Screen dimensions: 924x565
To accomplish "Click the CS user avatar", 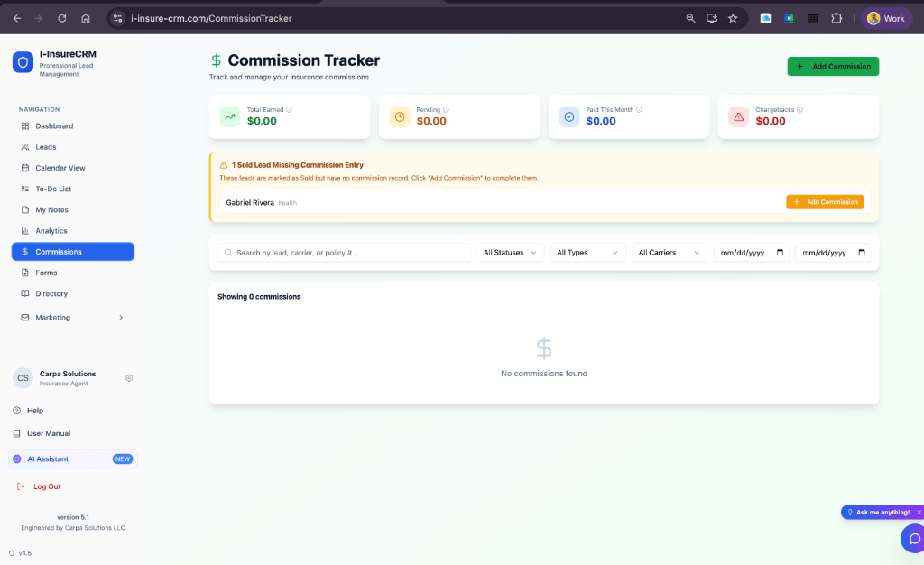I will click(x=23, y=378).
